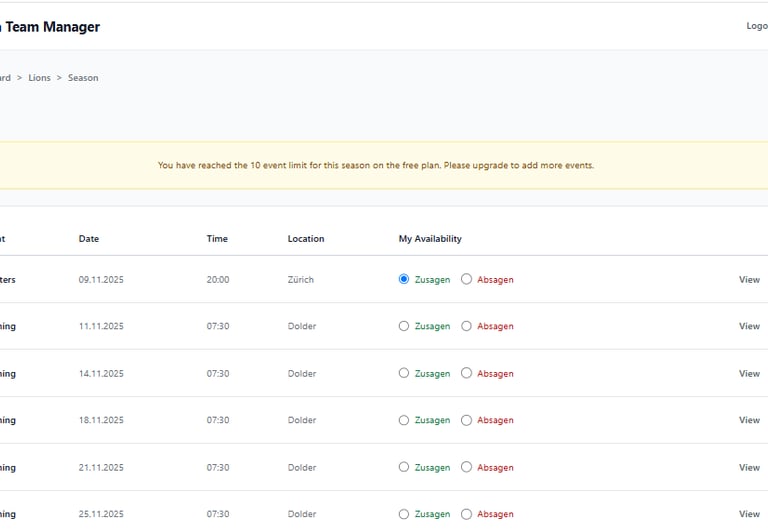Decline the 18.11.2025 event with Absagen
This screenshot has height=532, width=768.
466,420
